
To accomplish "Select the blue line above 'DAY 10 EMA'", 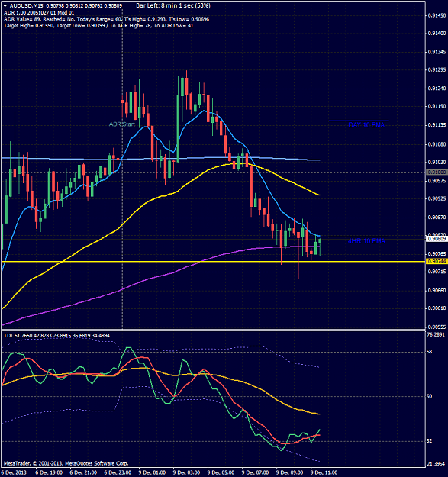I will point(358,121).
